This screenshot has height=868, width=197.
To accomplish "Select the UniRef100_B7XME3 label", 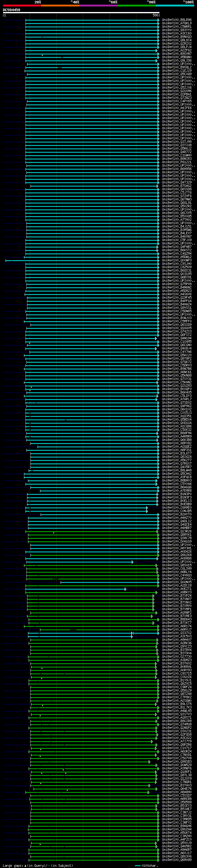I will (177, 616).
